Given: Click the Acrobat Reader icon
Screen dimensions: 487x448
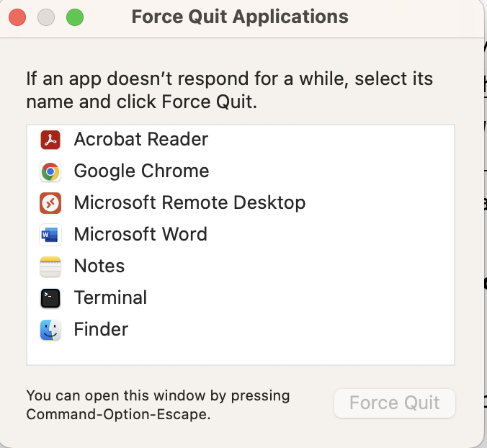Looking at the screenshot, I should pos(50,140).
